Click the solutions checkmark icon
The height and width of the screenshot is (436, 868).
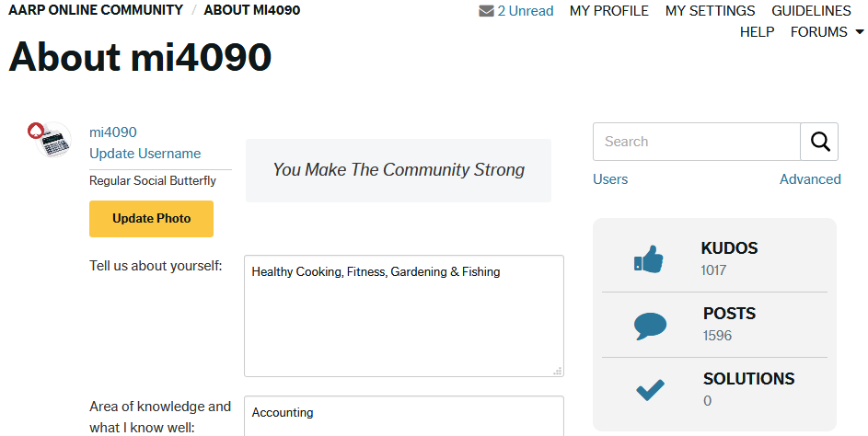pos(650,390)
